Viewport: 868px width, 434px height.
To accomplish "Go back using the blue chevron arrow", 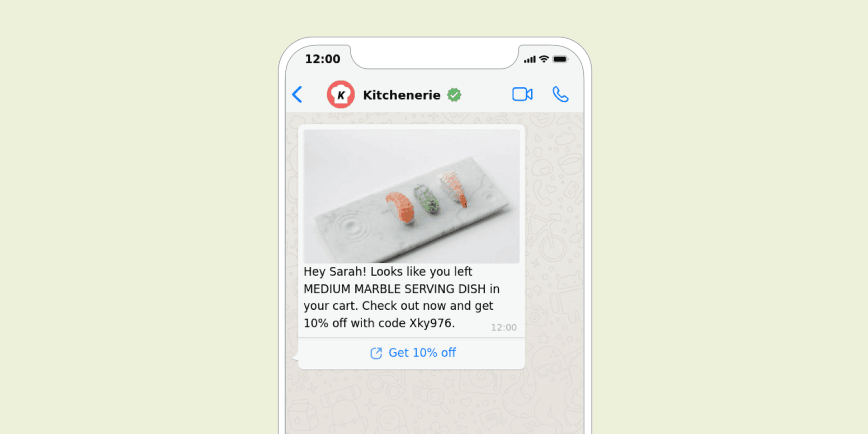I will click(297, 94).
